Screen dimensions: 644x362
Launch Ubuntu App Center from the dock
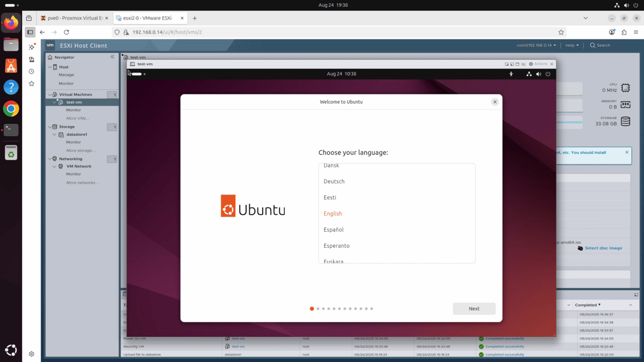(11, 66)
